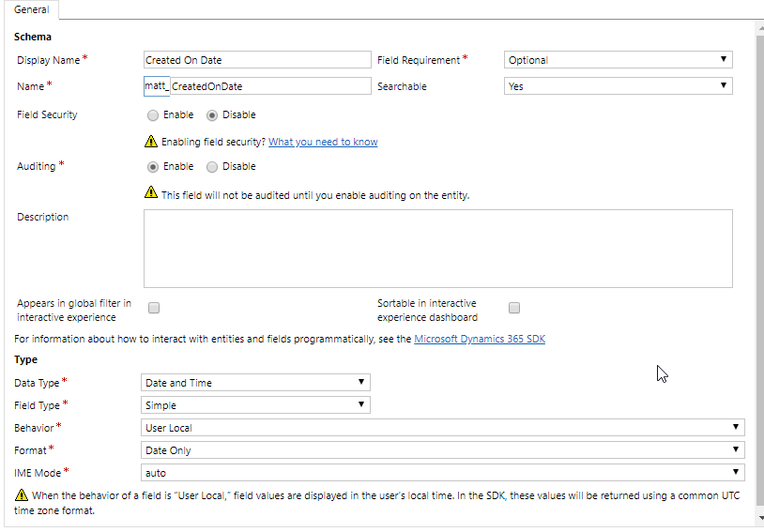Open What you need to know link
Screen dimensions: 764x532
click(x=323, y=142)
